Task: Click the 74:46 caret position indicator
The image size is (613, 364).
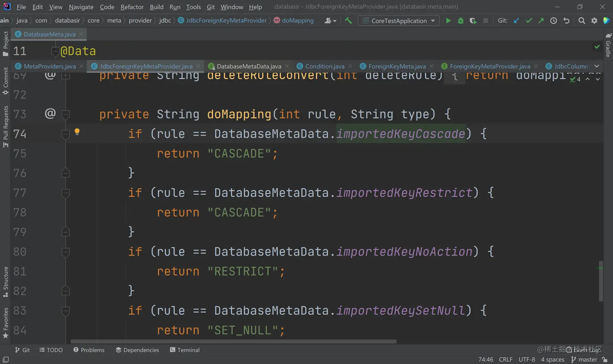Action: (486, 360)
